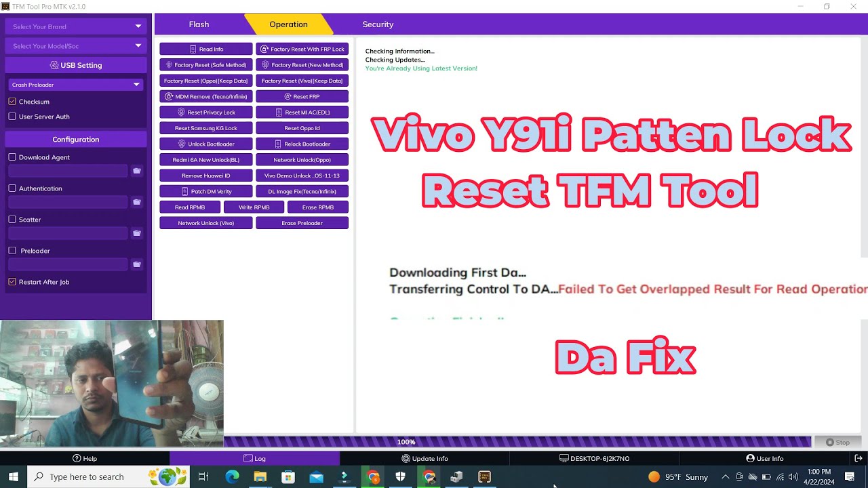
Task: Click the folder icon beside Download Agent field
Action: click(x=137, y=170)
